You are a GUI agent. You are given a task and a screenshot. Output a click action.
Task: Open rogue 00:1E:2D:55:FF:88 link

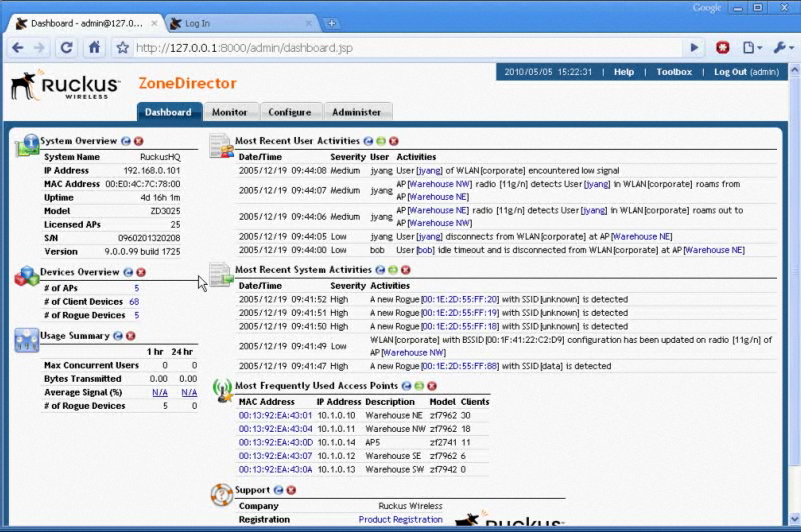click(x=460, y=366)
